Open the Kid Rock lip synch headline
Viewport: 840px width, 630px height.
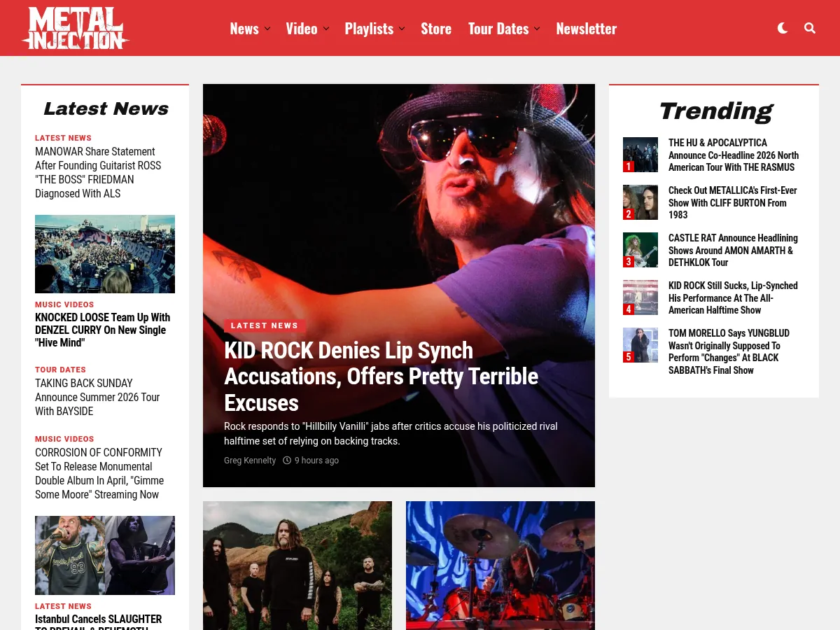(x=381, y=377)
